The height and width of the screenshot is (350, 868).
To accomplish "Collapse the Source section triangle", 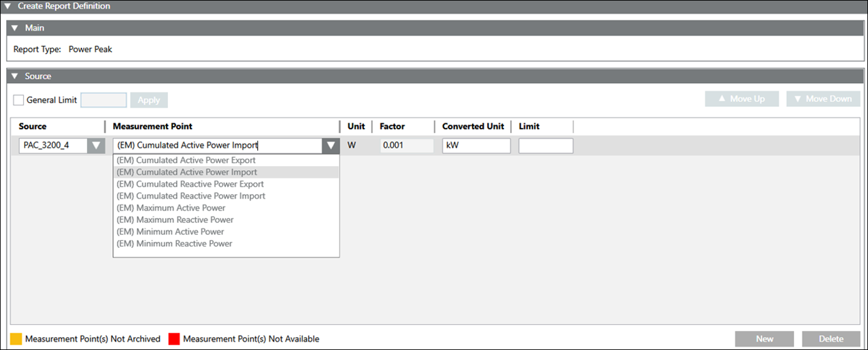I will [x=15, y=76].
